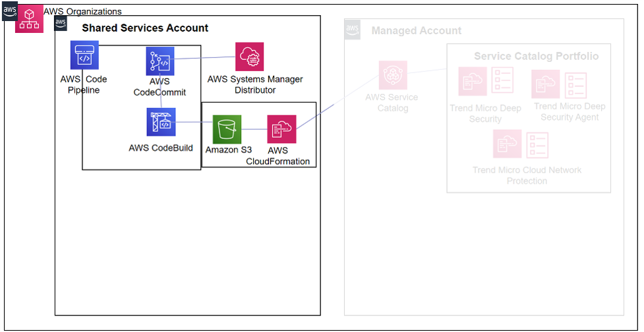Select the AWS CodeCommit icon
The width and height of the screenshot is (644, 332).
click(160, 61)
